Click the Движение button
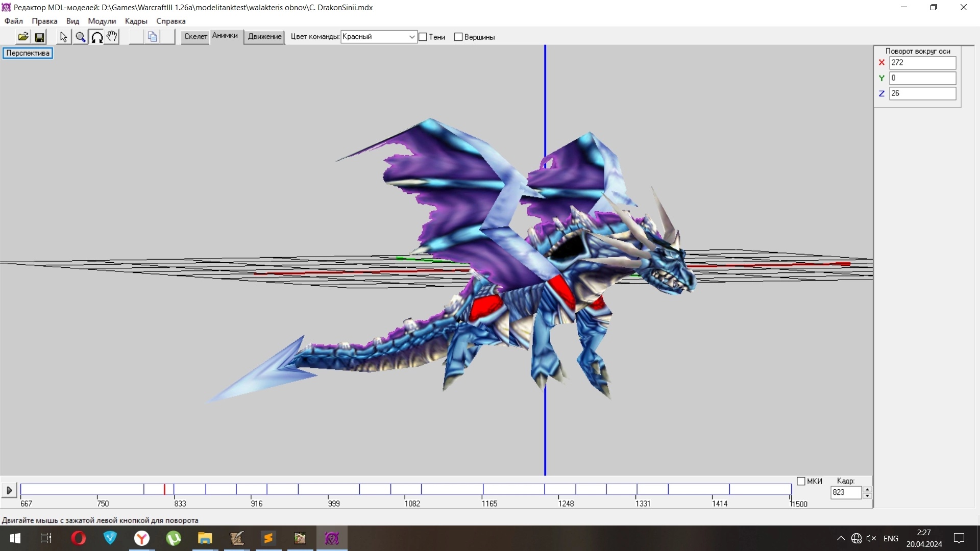980x551 pixels. coord(264,36)
